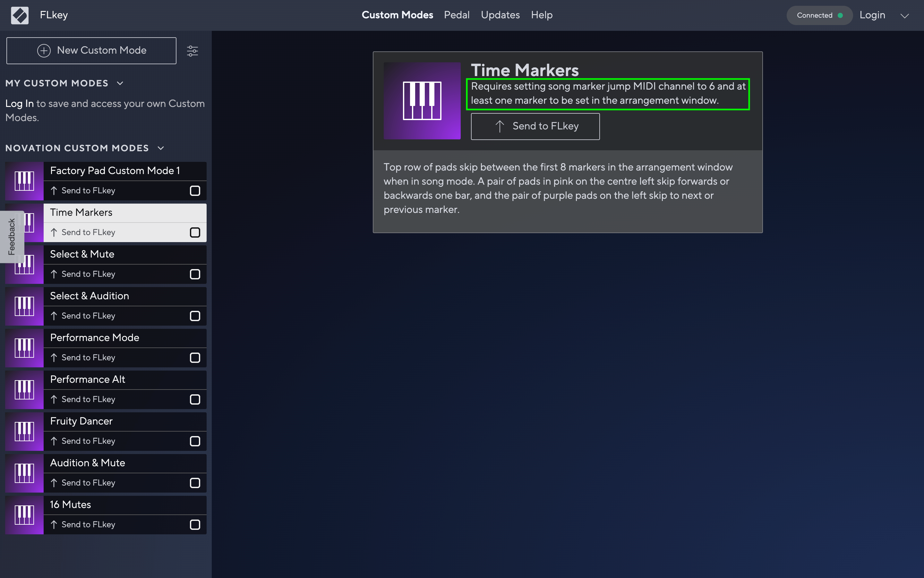Viewport: 924px width, 578px height.
Task: Open the filter settings sliders icon
Action: [x=193, y=51]
